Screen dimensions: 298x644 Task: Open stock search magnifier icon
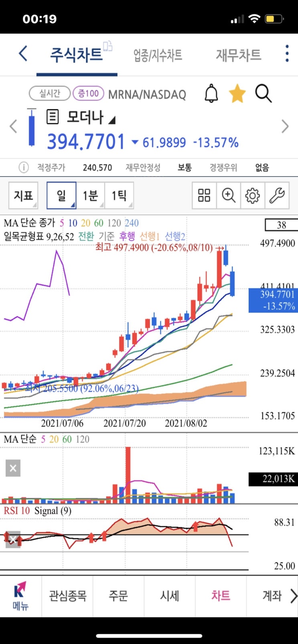coord(264,94)
